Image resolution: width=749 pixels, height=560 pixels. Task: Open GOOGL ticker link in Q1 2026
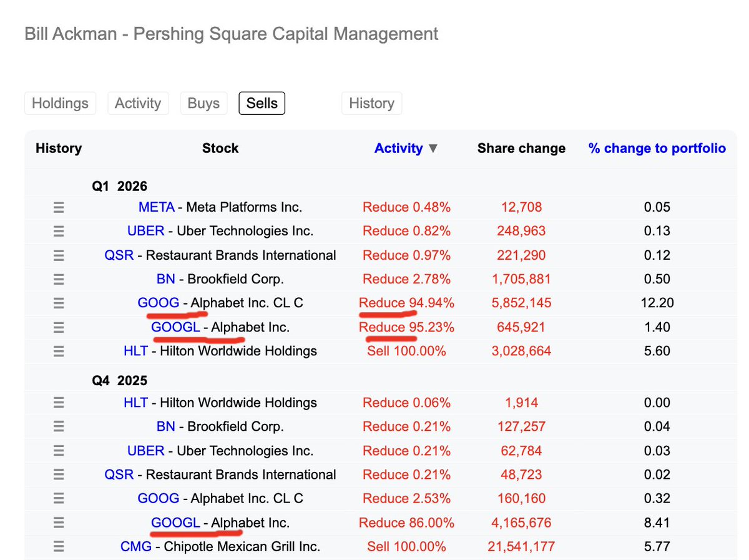(175, 327)
